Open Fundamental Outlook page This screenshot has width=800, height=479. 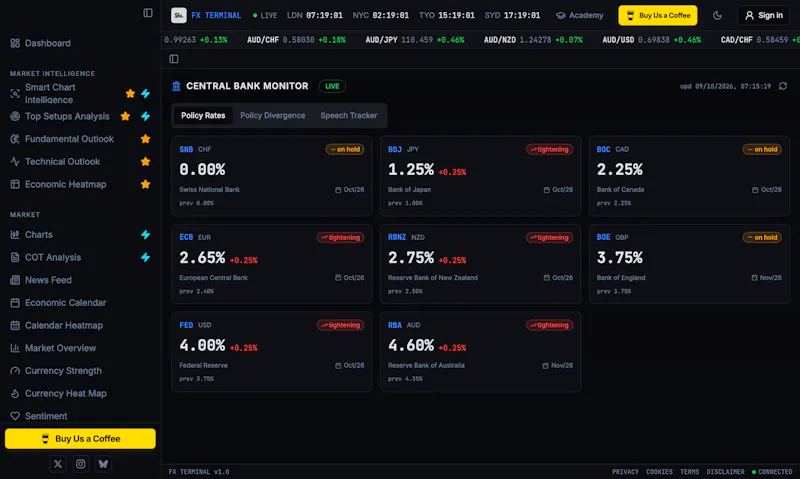coord(69,139)
